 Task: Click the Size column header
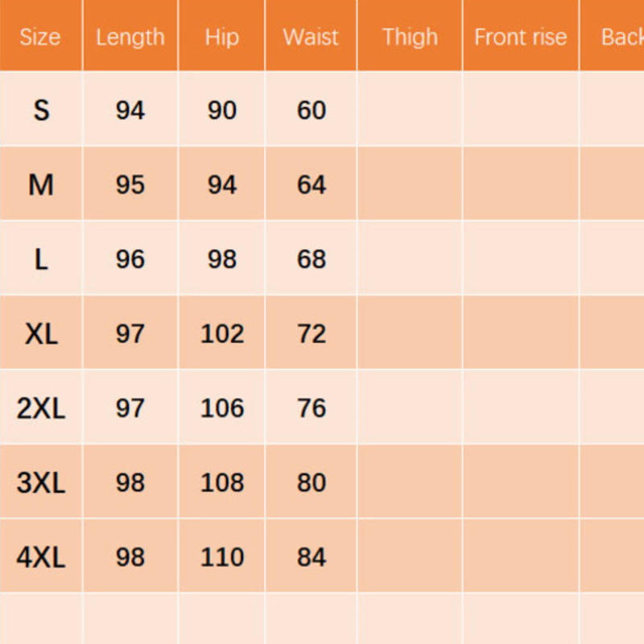tap(40, 37)
